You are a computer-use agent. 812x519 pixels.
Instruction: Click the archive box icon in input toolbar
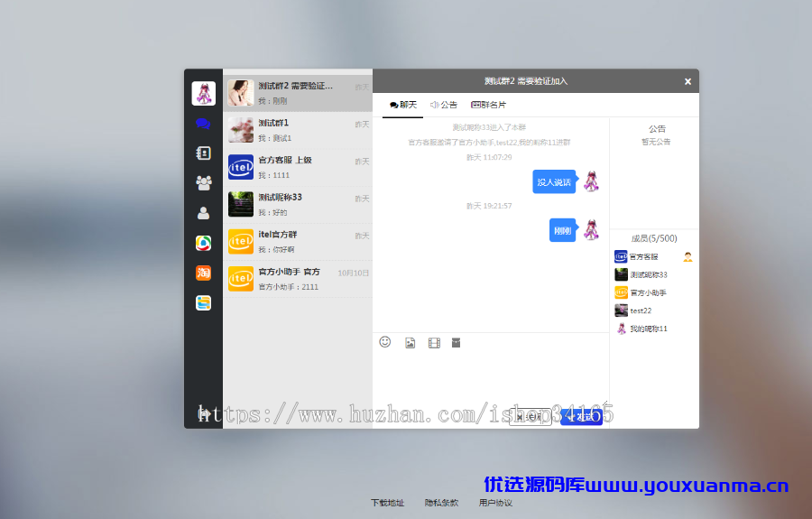[x=456, y=343]
